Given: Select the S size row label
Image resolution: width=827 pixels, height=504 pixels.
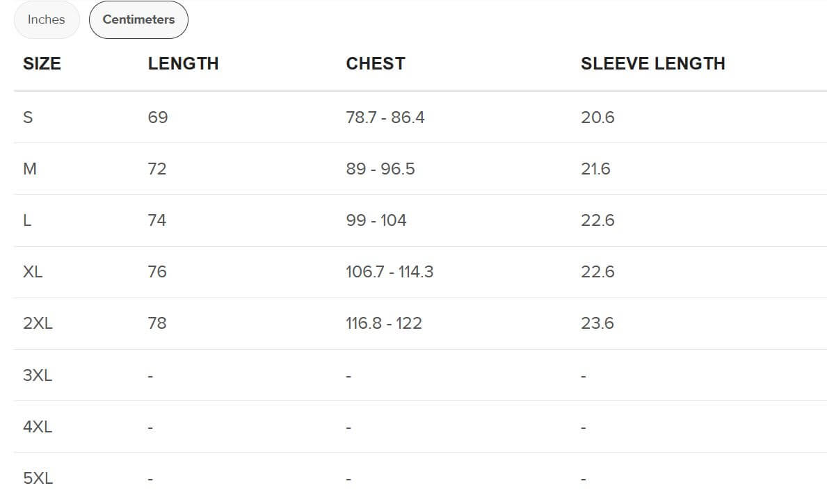Looking at the screenshot, I should [x=28, y=117].
